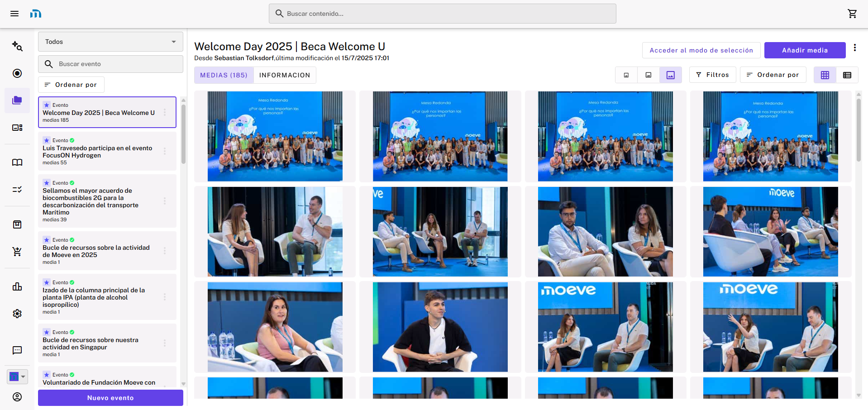Open the Welcome Day 2025 event card
The width and height of the screenshot is (868, 410).
click(x=107, y=112)
